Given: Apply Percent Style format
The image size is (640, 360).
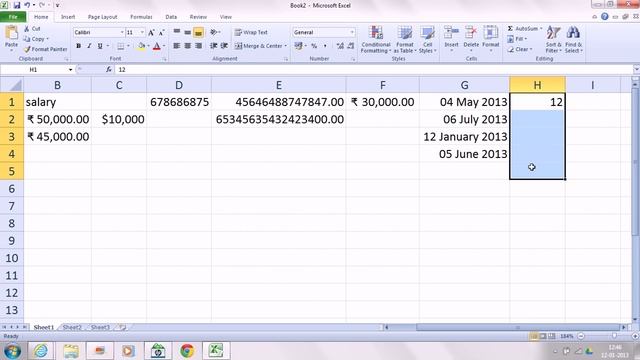Looking at the screenshot, I should 314,46.
